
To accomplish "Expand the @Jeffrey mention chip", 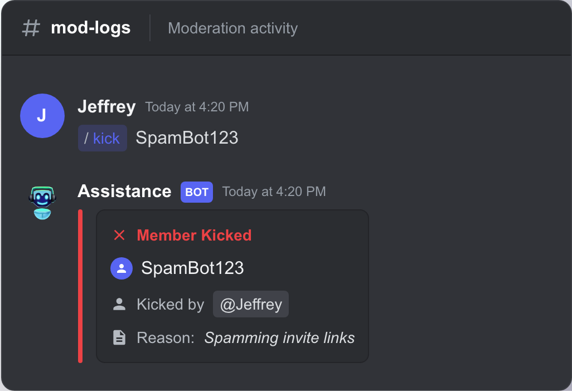I will (x=250, y=304).
